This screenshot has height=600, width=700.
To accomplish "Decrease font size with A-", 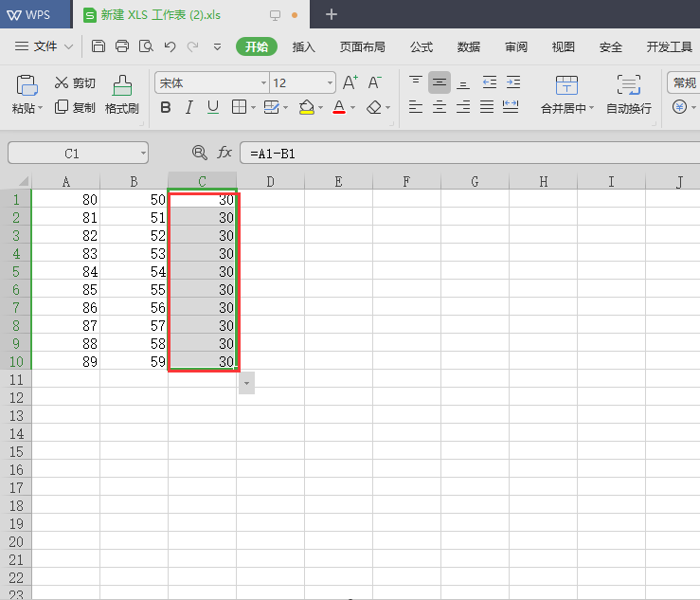I will coord(374,82).
